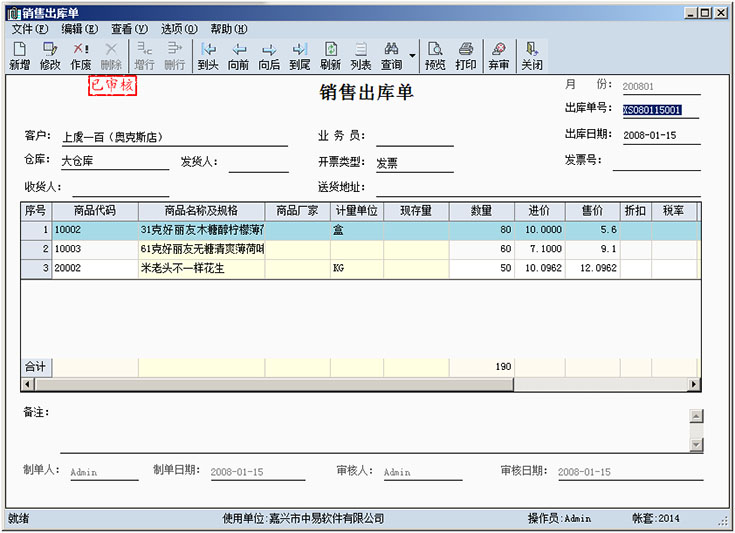Viewport: 735px width, 533px height.
Task: Open the 文件(F) menu
Action: (30, 29)
